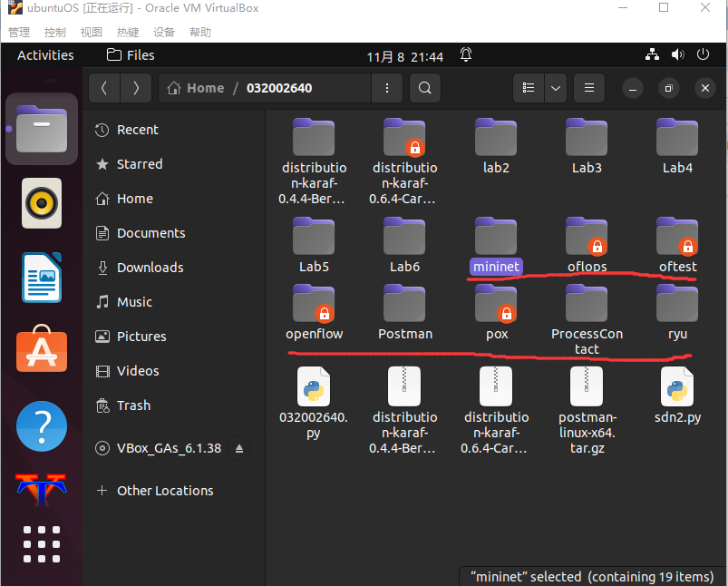Click Home in the path bar
The image size is (728, 586).
(196, 88)
